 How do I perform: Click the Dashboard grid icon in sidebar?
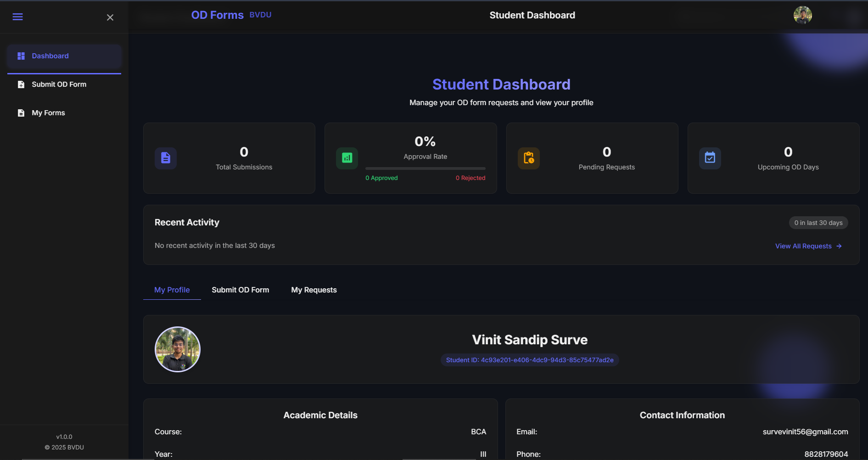(21, 56)
